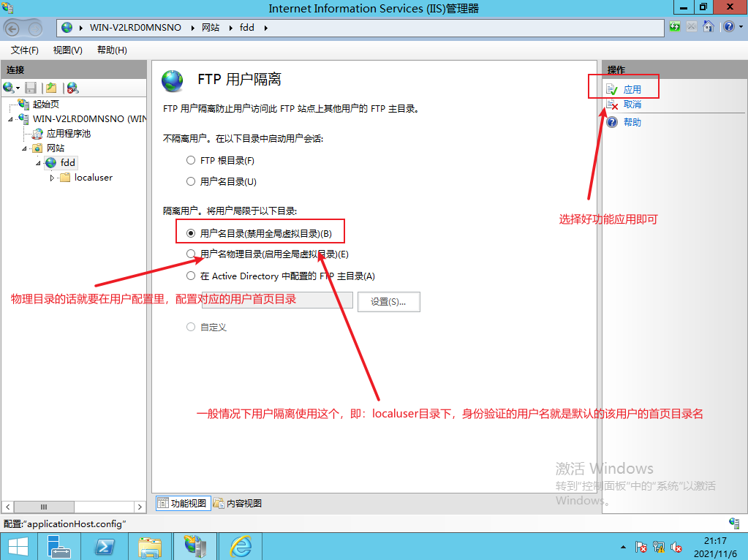748x560 pixels.
Task: Open dropdown arrow after fdd in breadcrumb
Action: click(x=265, y=28)
